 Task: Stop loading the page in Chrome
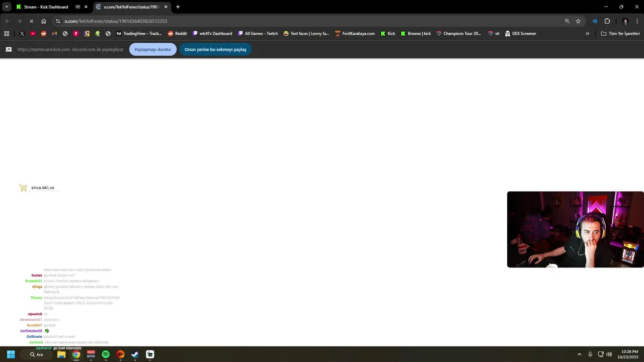click(x=31, y=21)
